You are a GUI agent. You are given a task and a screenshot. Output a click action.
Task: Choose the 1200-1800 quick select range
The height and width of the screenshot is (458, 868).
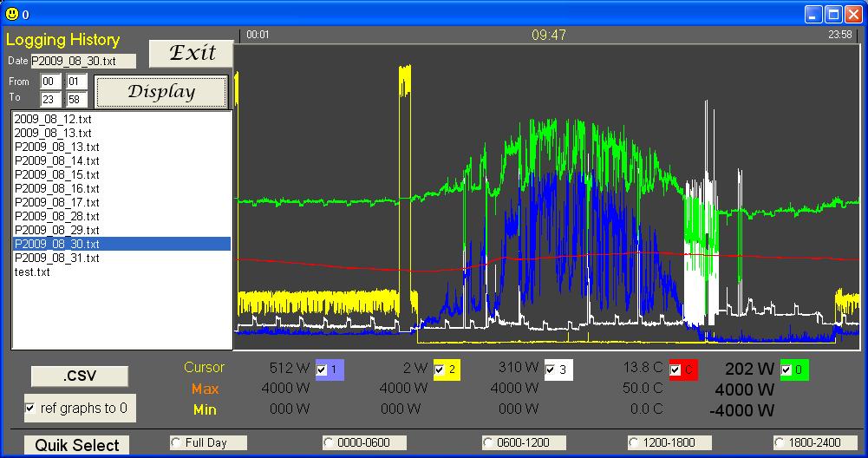[634, 443]
